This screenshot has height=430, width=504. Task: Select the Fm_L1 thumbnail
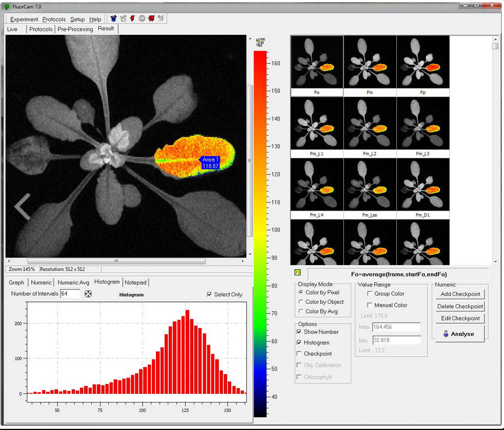[317, 123]
